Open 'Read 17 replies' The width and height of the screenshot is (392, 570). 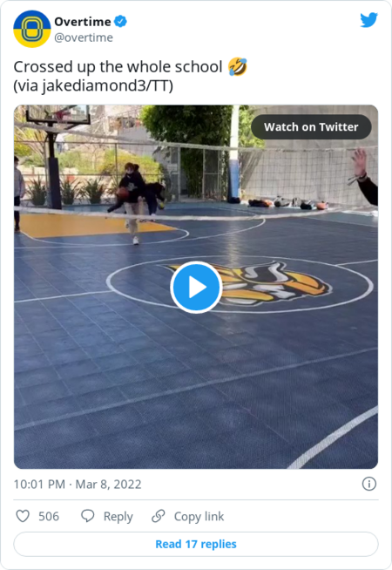tap(196, 544)
